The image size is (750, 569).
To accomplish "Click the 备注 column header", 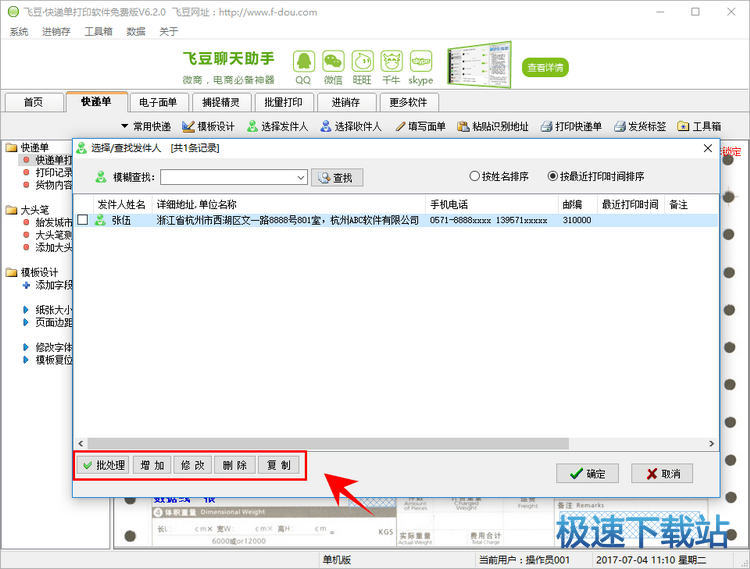I will pos(691,205).
